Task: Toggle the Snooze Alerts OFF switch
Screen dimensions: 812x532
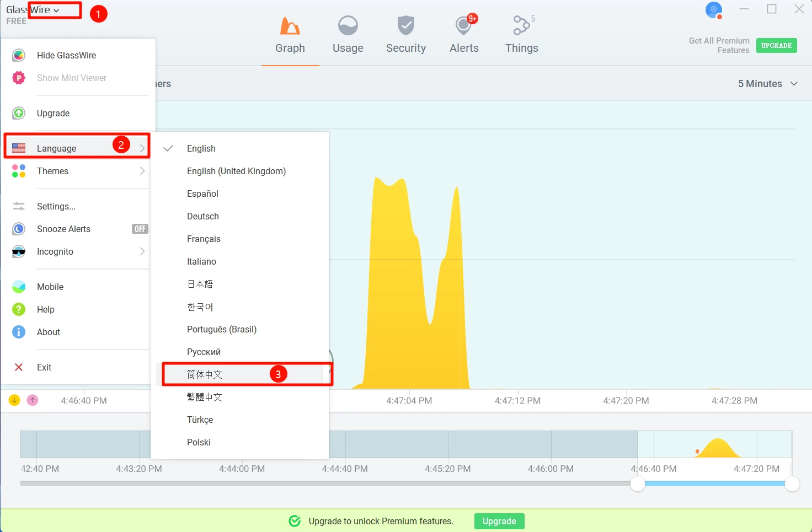Action: click(140, 229)
